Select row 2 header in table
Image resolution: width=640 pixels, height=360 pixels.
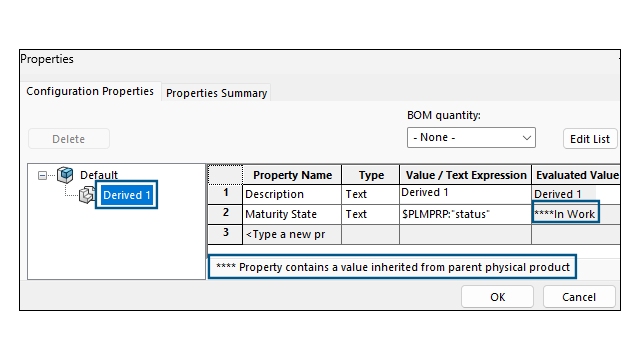click(225, 214)
